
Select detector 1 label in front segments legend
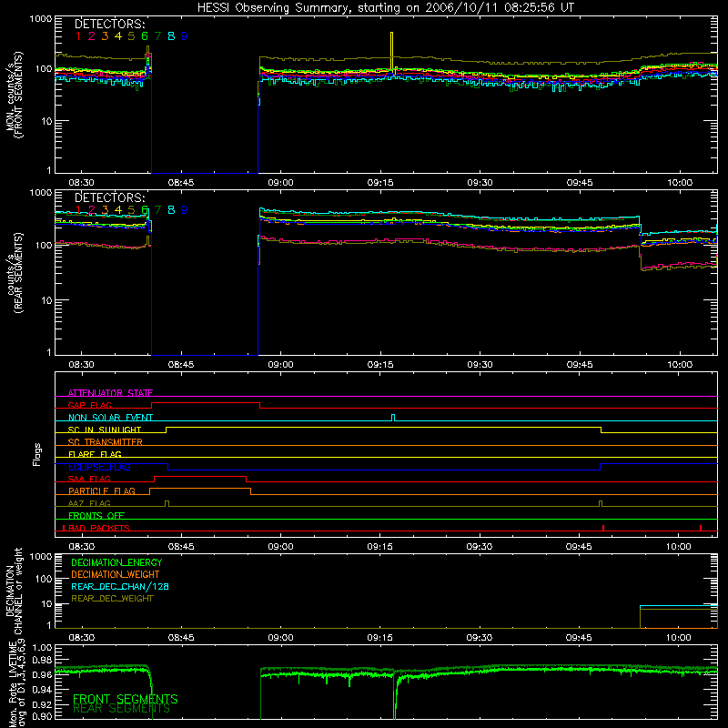coord(78,36)
